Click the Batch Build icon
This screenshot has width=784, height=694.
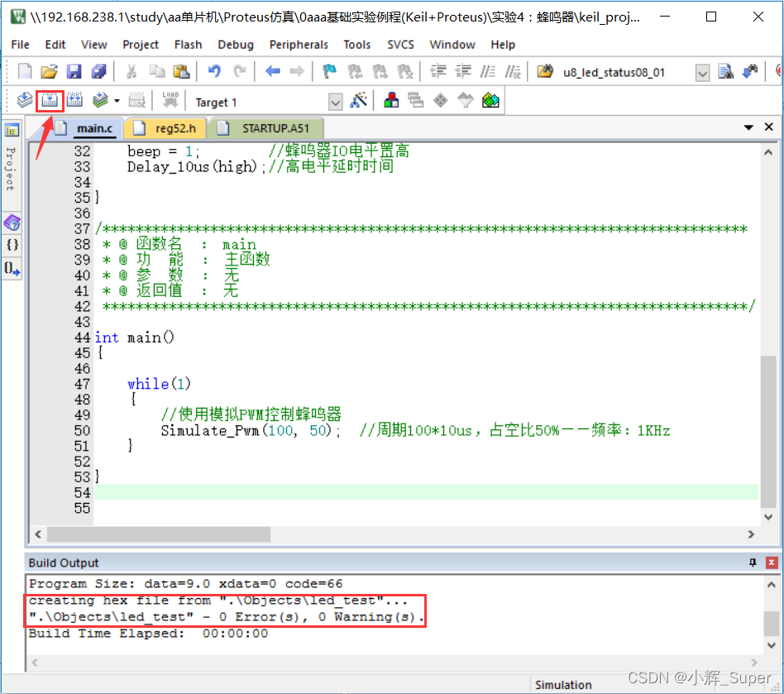[x=100, y=100]
